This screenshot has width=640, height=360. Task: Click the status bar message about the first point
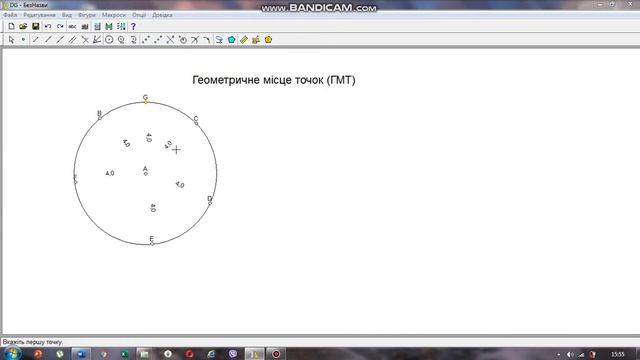pos(33,342)
